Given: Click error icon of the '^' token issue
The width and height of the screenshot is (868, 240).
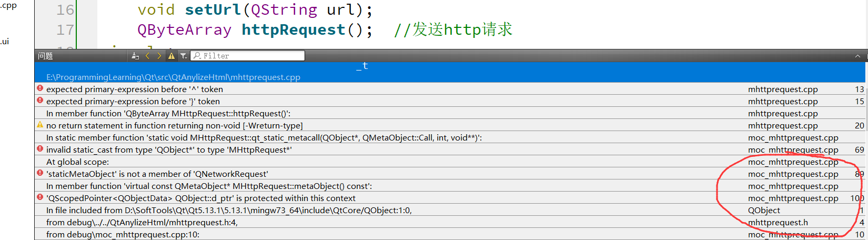Looking at the screenshot, I should click(x=40, y=88).
